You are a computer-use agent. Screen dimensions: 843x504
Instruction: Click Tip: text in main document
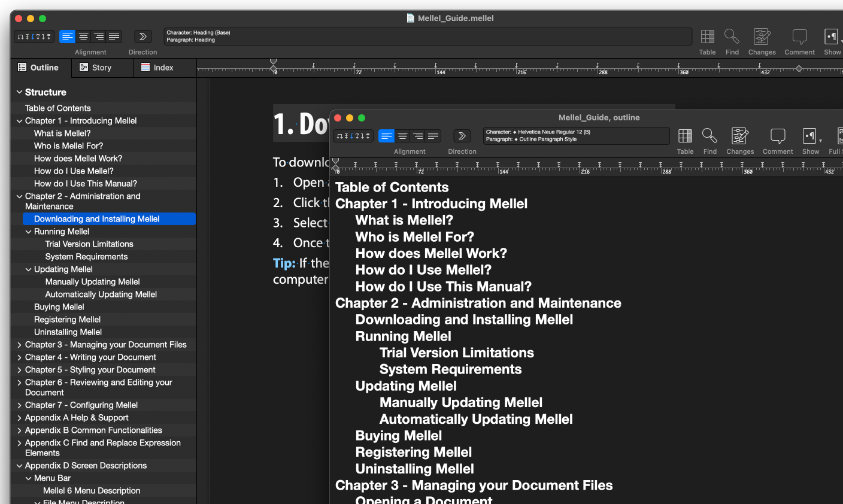(x=284, y=263)
